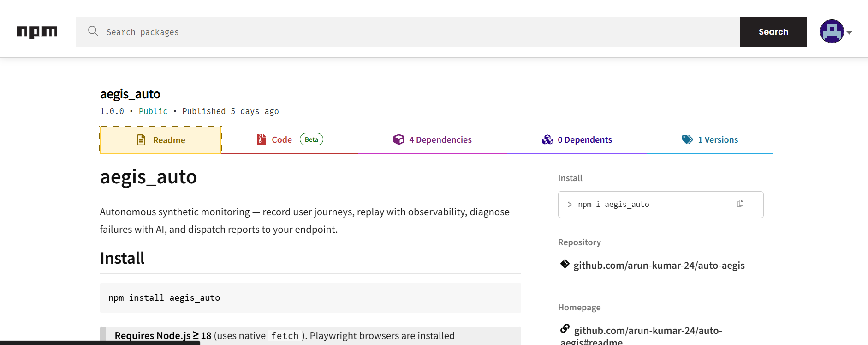Copy the npm i aegis_auto install command

[740, 203]
